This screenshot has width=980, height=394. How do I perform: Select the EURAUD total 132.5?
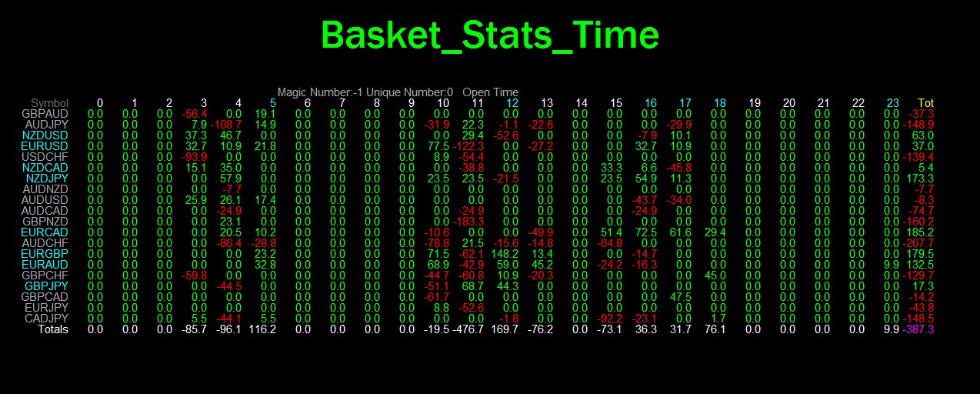920,265
